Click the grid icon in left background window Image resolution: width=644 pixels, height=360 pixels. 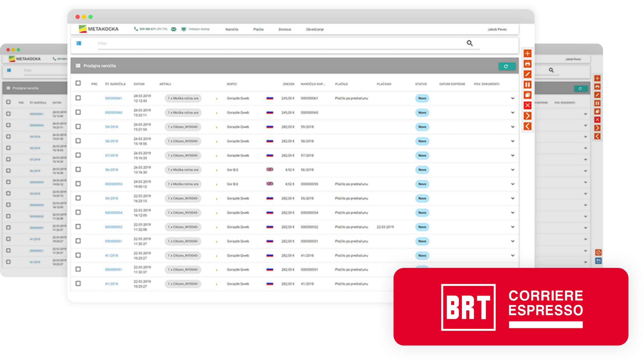[x=9, y=70]
